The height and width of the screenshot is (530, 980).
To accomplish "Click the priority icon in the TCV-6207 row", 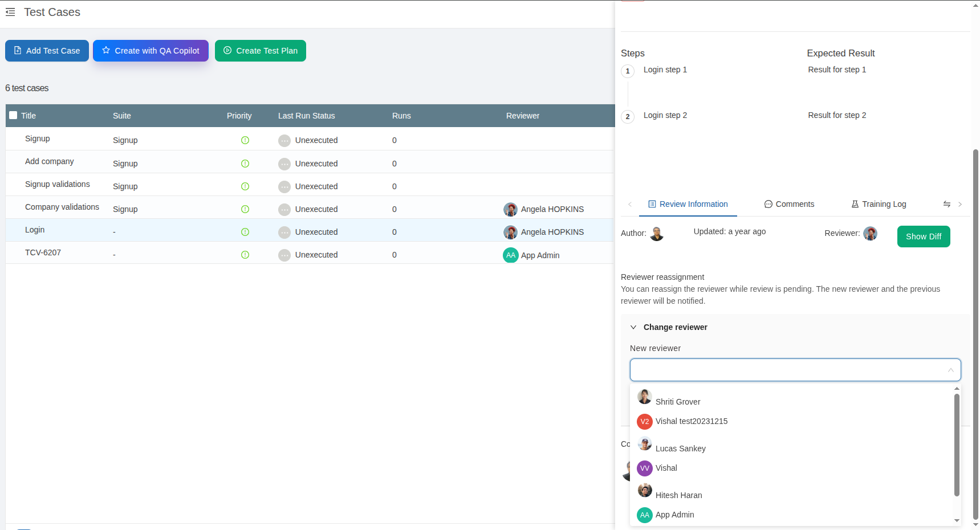I will pos(245,255).
